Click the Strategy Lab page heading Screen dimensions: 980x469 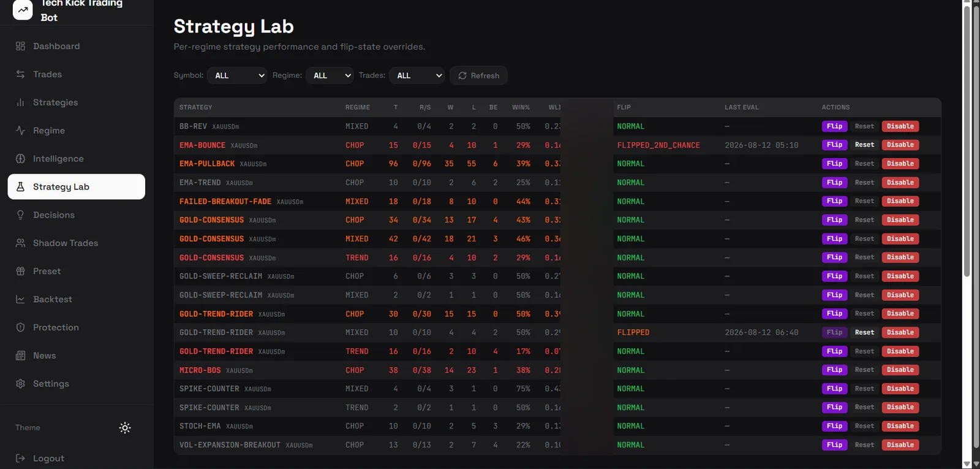(233, 26)
